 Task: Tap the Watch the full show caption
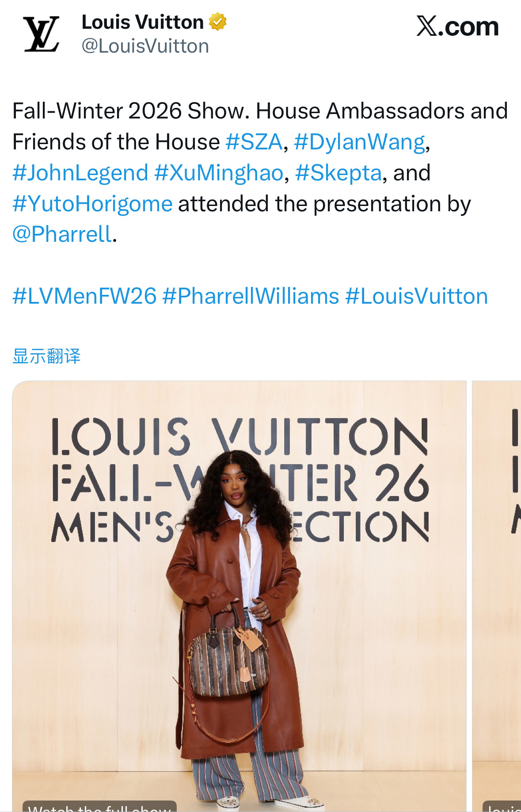pyautogui.click(x=99, y=806)
